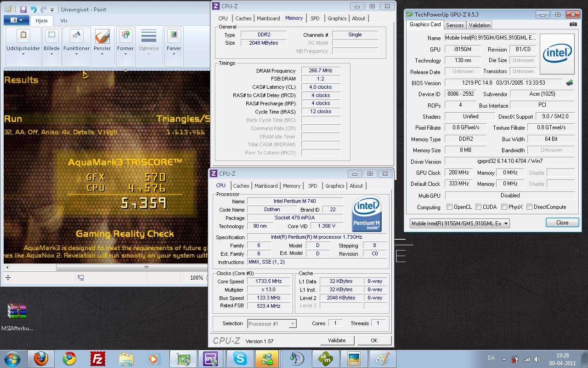Open the Processor #1 selection dropdown
Image resolution: width=588 pixels, height=368 pixels.
pyautogui.click(x=271, y=324)
